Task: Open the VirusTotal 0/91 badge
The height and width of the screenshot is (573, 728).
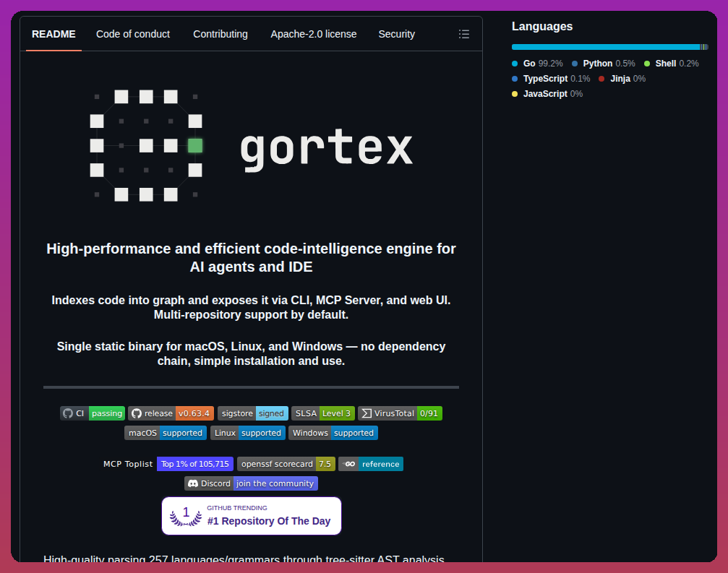Action: (400, 413)
